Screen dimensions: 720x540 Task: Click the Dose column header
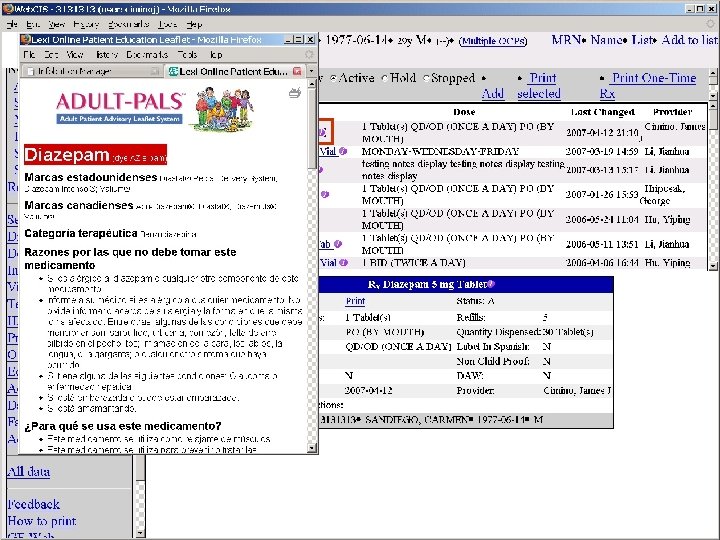coord(464,112)
